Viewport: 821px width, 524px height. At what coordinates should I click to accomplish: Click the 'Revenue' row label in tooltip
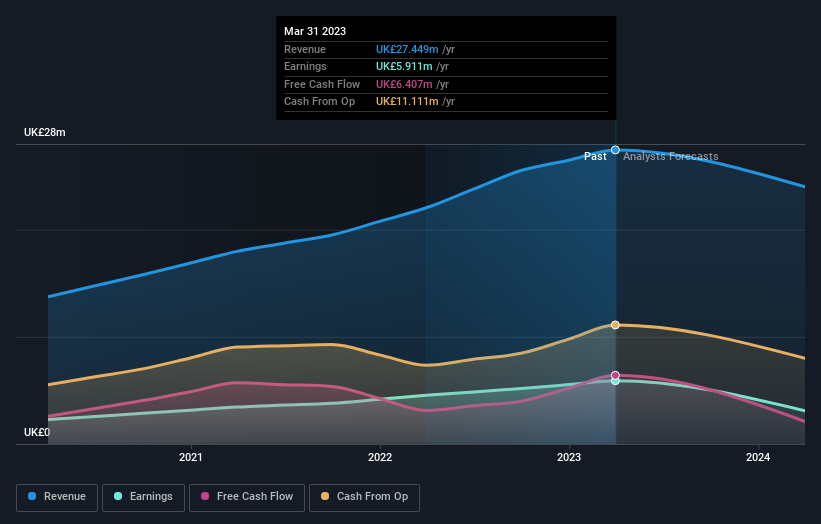click(x=305, y=49)
